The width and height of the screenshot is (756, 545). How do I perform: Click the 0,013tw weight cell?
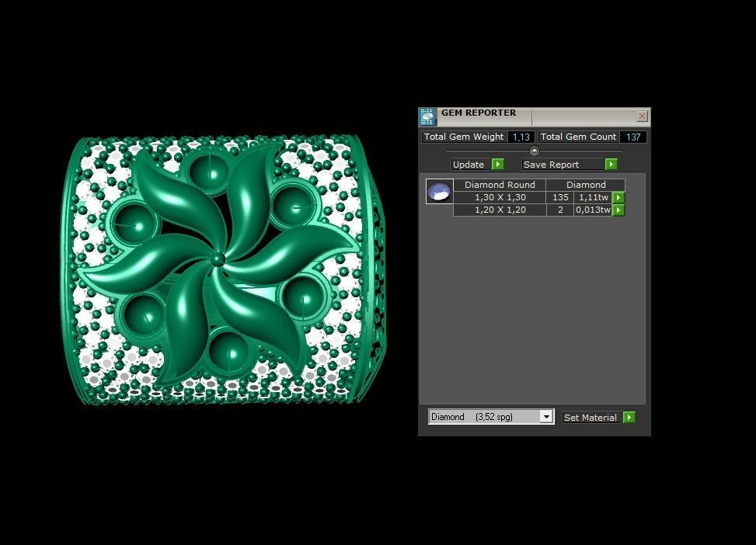[593, 210]
